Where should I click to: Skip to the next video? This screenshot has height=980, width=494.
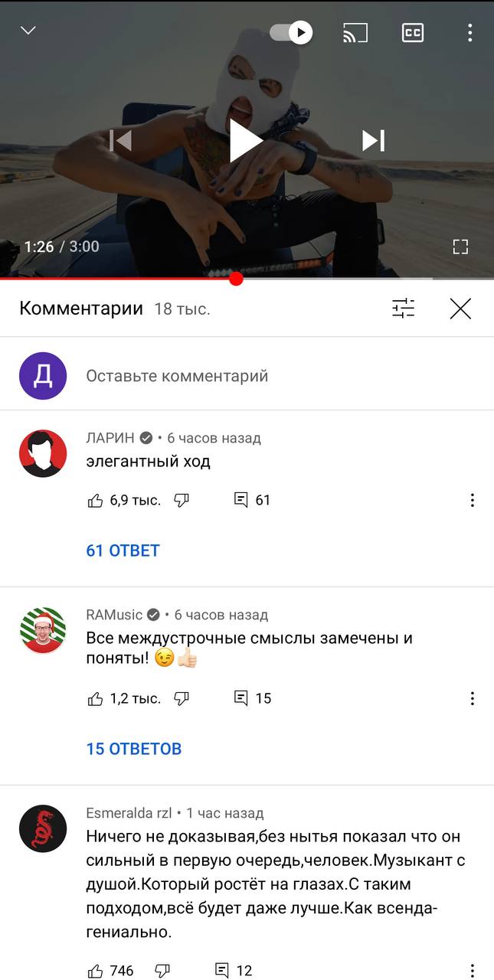pos(373,140)
